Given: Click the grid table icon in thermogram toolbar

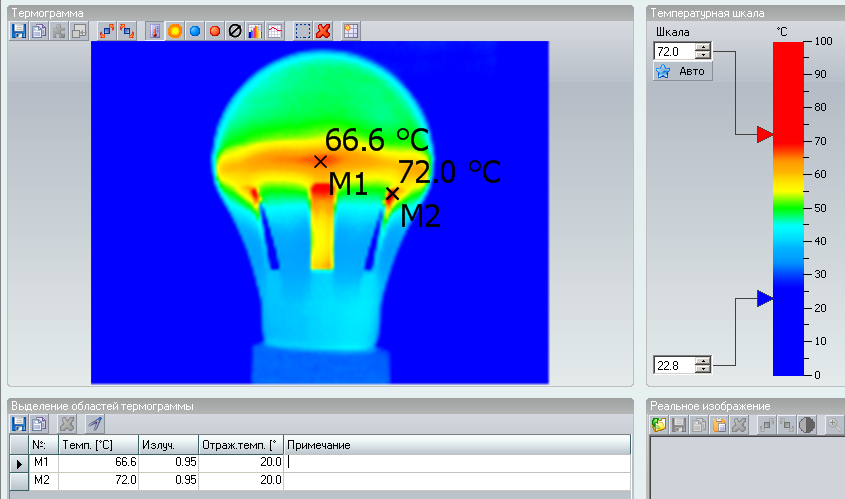Looking at the screenshot, I should pos(351,31).
